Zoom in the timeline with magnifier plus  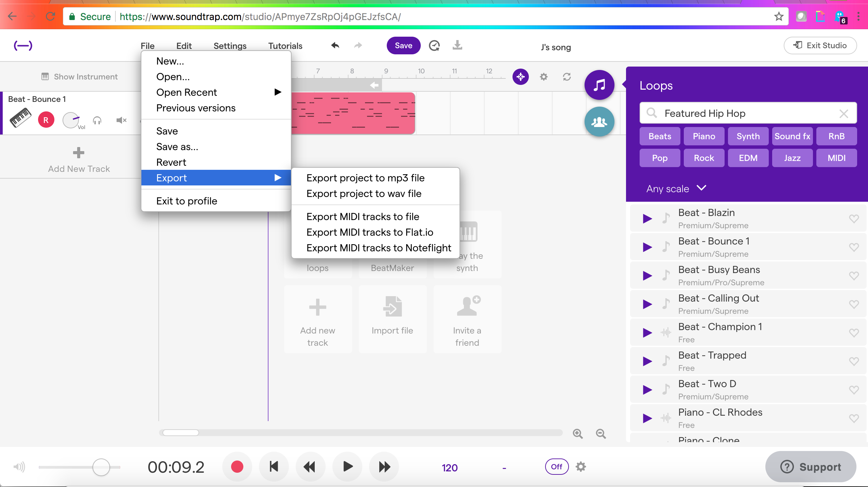click(578, 434)
